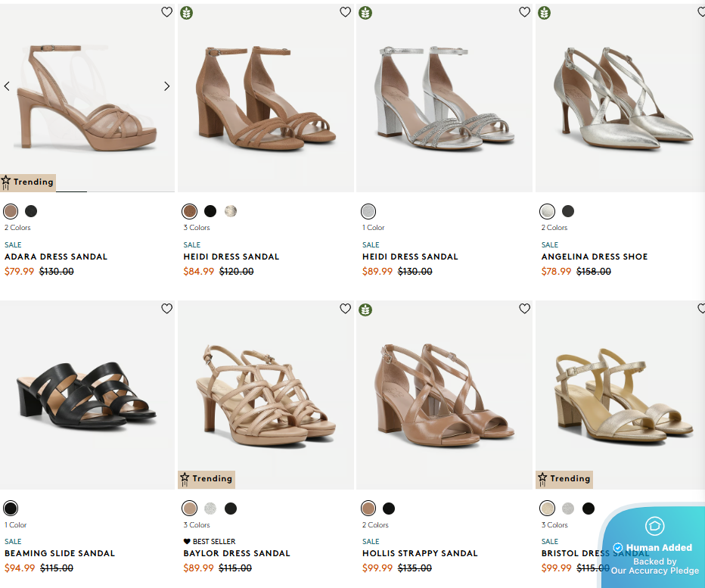View the silver Heidi Dress Sandal photo
The image size is (705, 588).
tap(445, 98)
